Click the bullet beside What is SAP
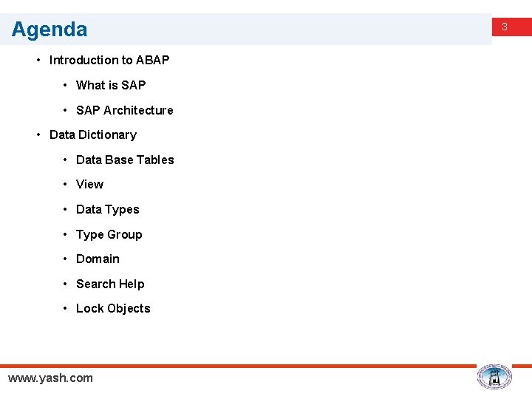 pos(66,85)
